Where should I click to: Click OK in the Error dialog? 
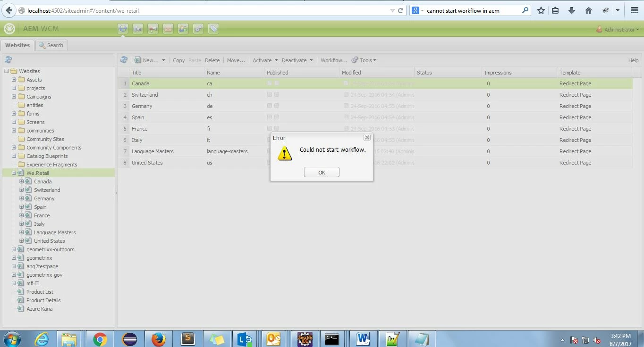click(322, 172)
